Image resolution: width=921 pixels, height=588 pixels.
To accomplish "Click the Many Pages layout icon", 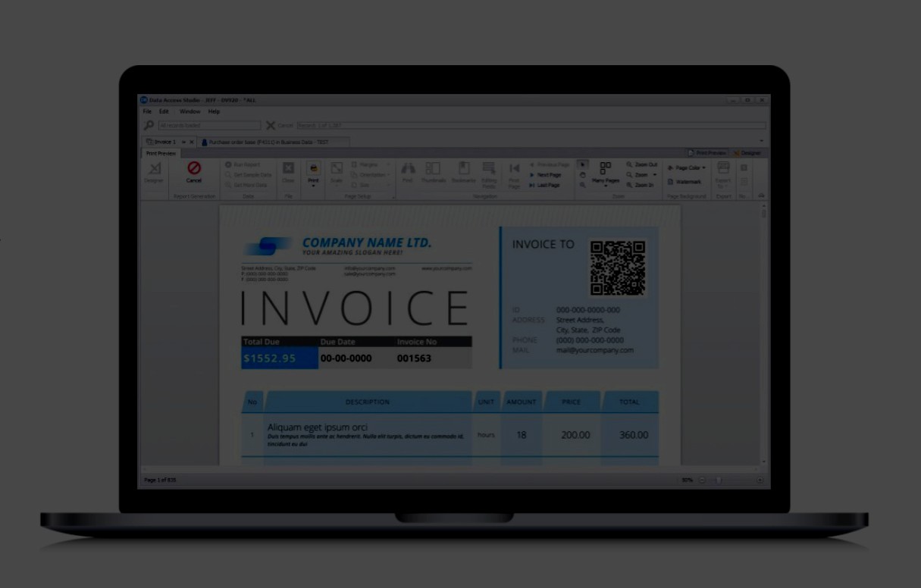I will [x=605, y=169].
